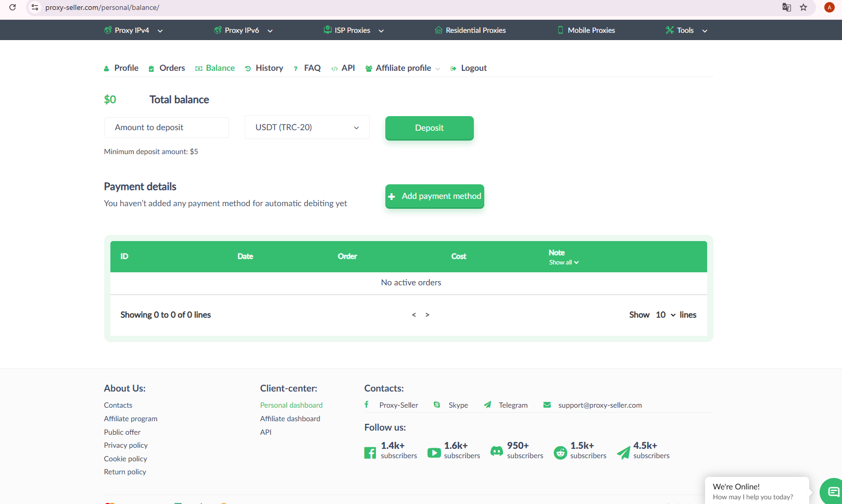Click the Mobile Proxies phone icon
The width and height of the screenshot is (842, 504).
tap(560, 30)
